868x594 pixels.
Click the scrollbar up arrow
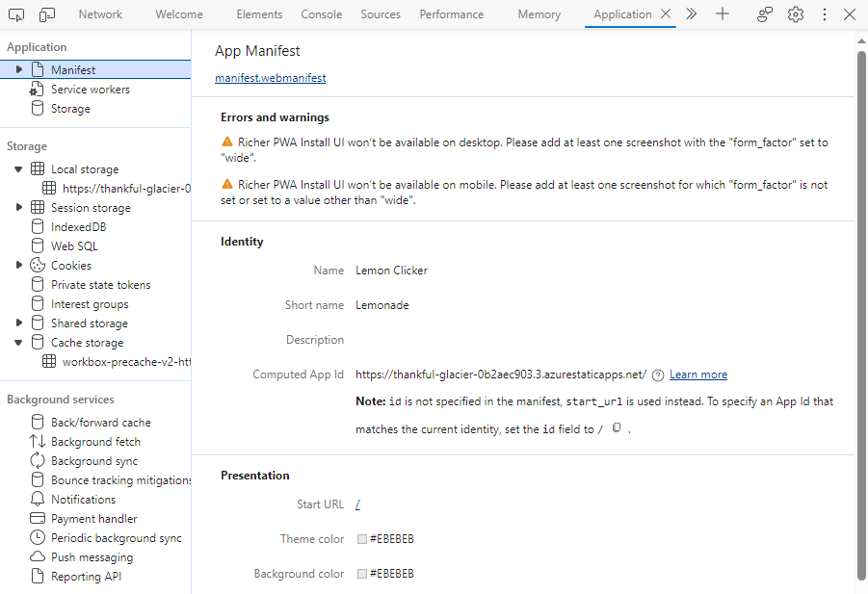[861, 41]
